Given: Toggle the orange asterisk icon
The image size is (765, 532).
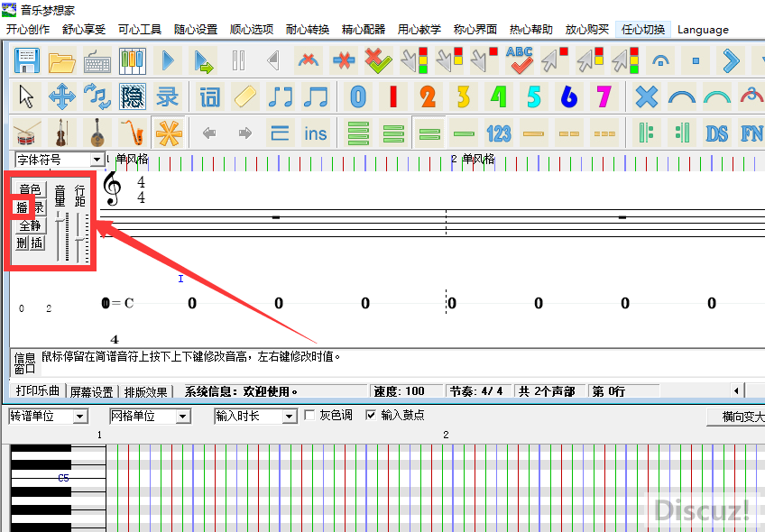Looking at the screenshot, I should coord(168,133).
